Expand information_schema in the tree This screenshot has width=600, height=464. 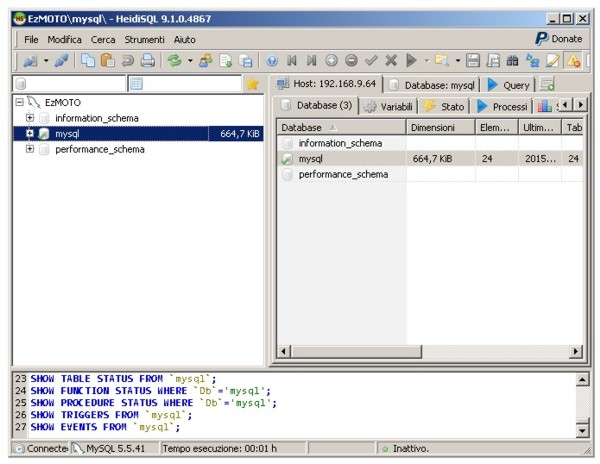(x=29, y=118)
